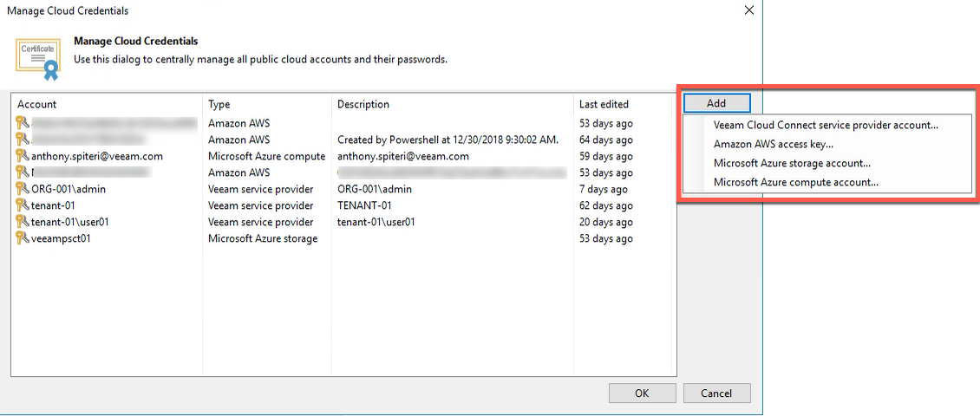
Task: Sort by the Description column header
Action: [x=453, y=104]
